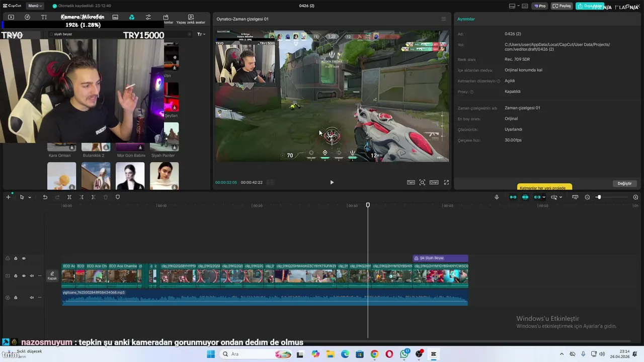Click the Paylaş share button
This screenshot has width=644, height=362.
pyautogui.click(x=562, y=6)
